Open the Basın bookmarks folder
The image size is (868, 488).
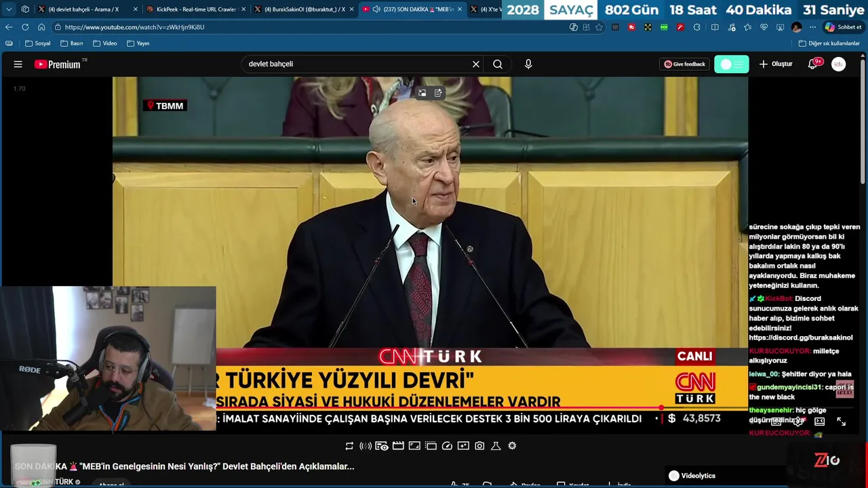click(x=71, y=43)
